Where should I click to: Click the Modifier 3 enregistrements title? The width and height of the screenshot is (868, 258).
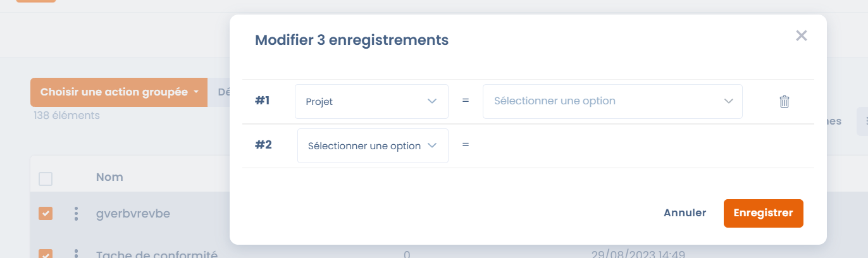click(352, 40)
